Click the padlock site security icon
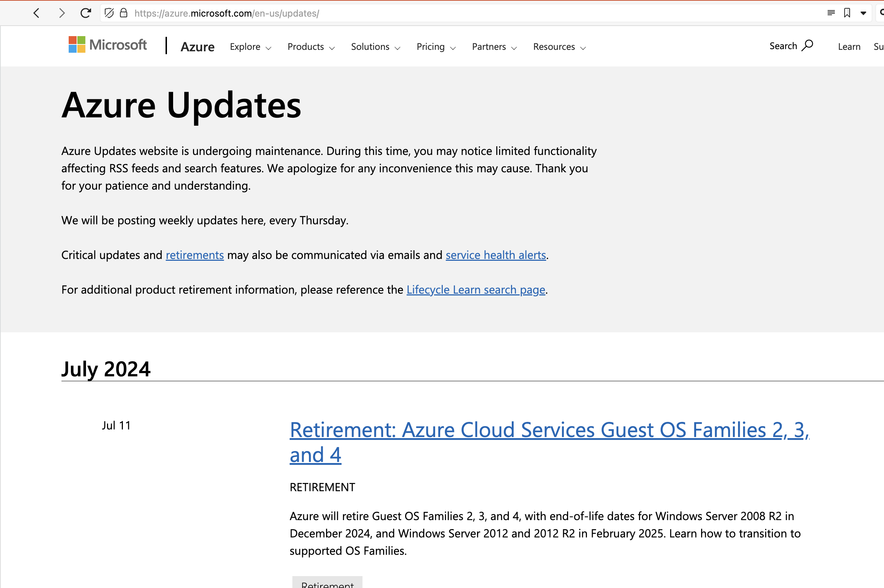884x588 pixels. coord(124,13)
